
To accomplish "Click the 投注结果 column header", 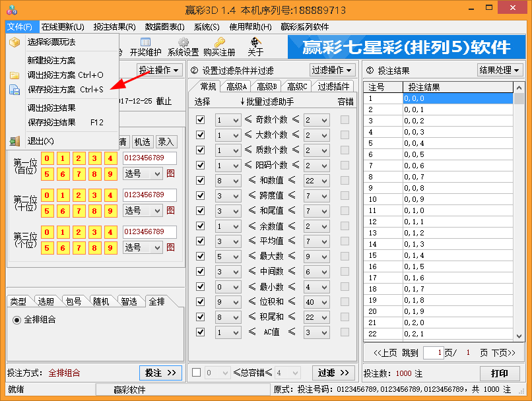I will click(457, 87).
